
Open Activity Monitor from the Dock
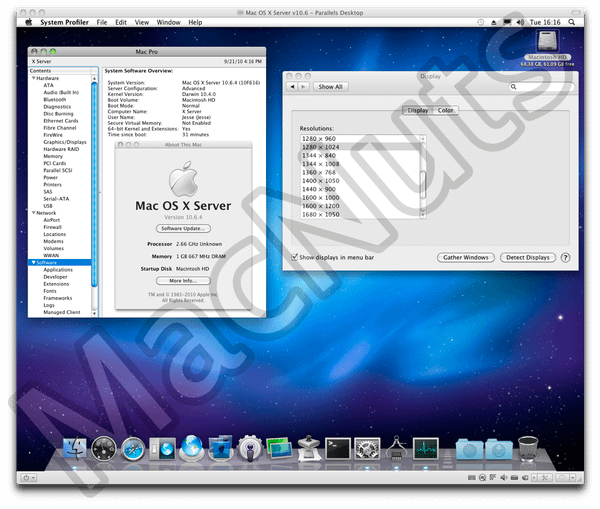[426, 449]
